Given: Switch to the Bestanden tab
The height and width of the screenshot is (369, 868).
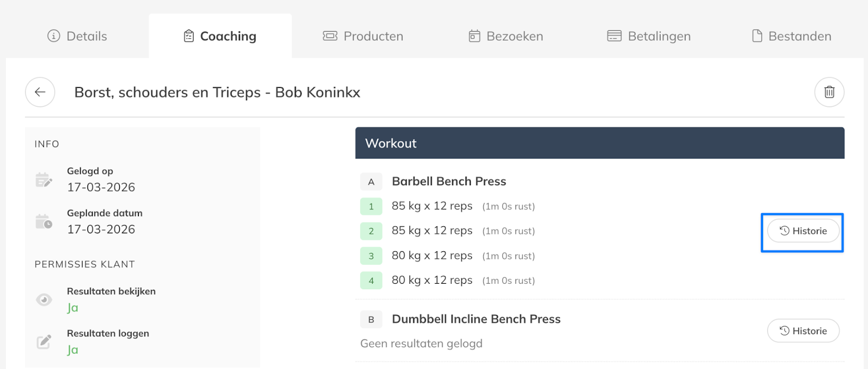Looking at the screenshot, I should (x=792, y=36).
